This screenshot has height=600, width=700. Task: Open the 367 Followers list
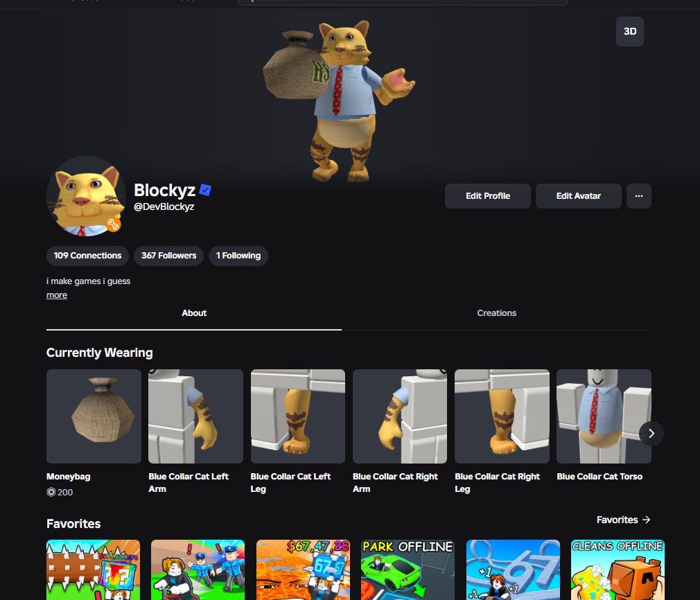click(x=168, y=256)
